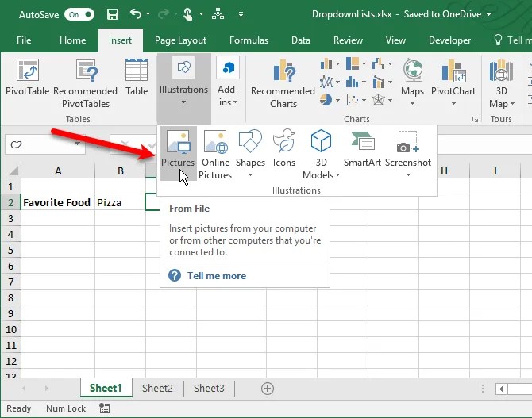Open the Maps dropdown
This screenshot has height=418, width=532.
(413, 82)
